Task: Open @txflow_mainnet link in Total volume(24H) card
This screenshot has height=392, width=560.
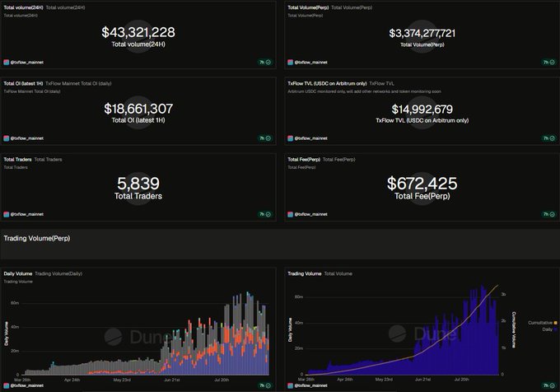Action: coord(27,62)
